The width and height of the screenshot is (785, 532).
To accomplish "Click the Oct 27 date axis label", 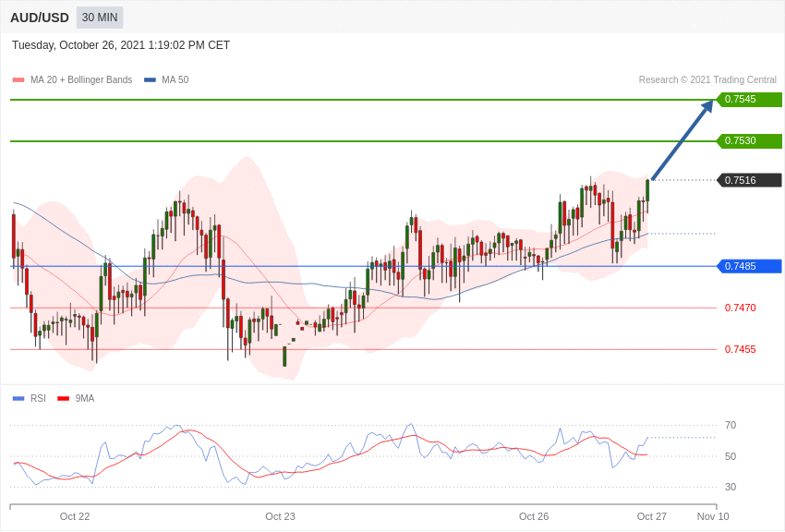I will 651,516.
